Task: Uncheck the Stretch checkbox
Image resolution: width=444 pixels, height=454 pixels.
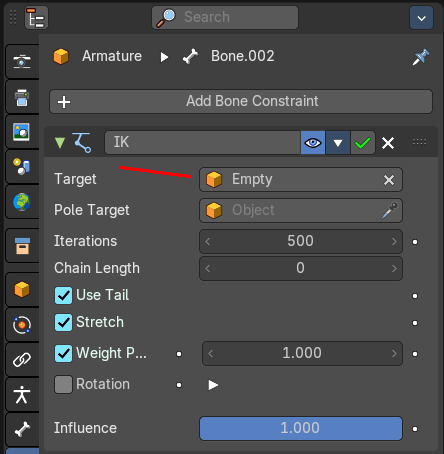Action: [x=63, y=322]
